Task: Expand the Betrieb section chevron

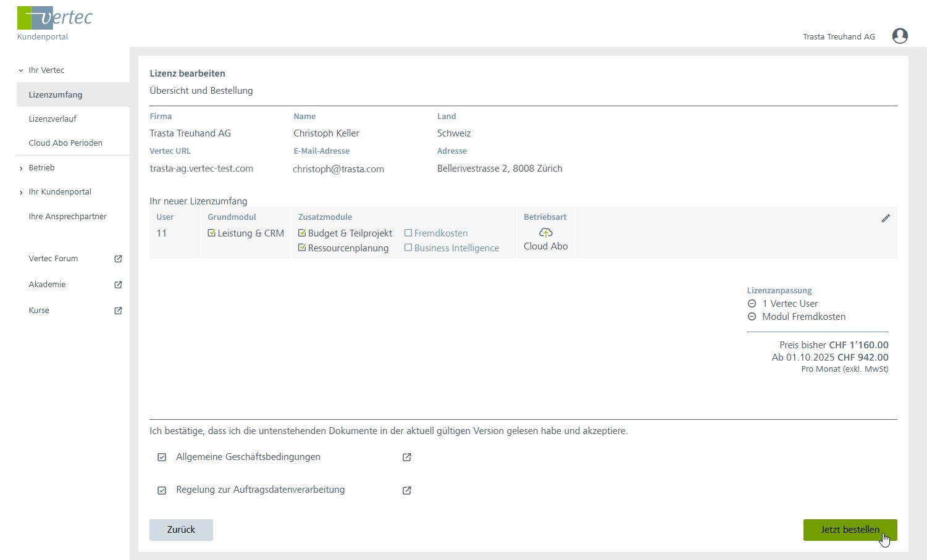Action: tap(21, 168)
